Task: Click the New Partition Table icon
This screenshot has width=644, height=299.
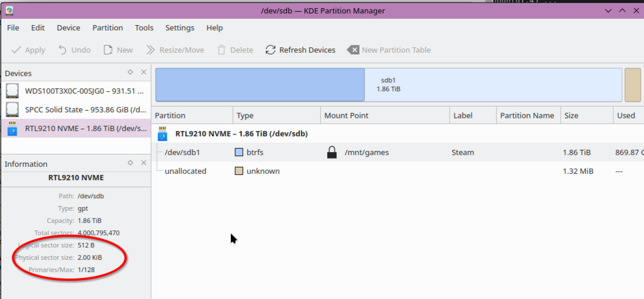Action: click(353, 50)
